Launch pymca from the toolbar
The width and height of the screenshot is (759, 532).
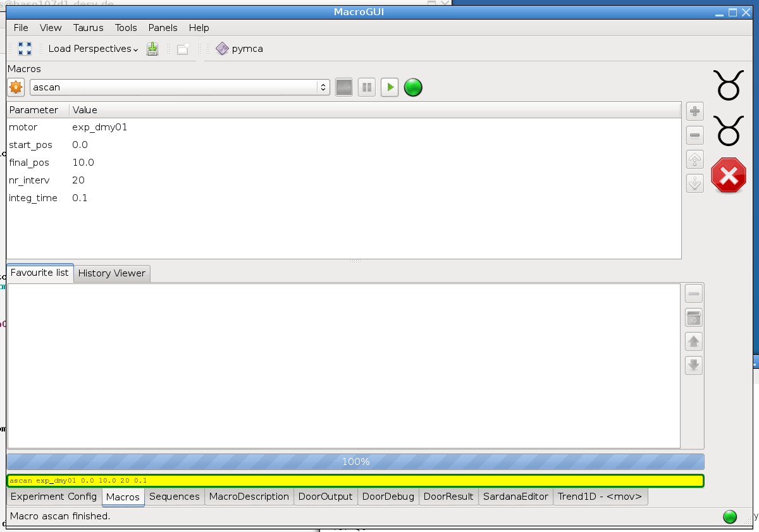point(239,49)
